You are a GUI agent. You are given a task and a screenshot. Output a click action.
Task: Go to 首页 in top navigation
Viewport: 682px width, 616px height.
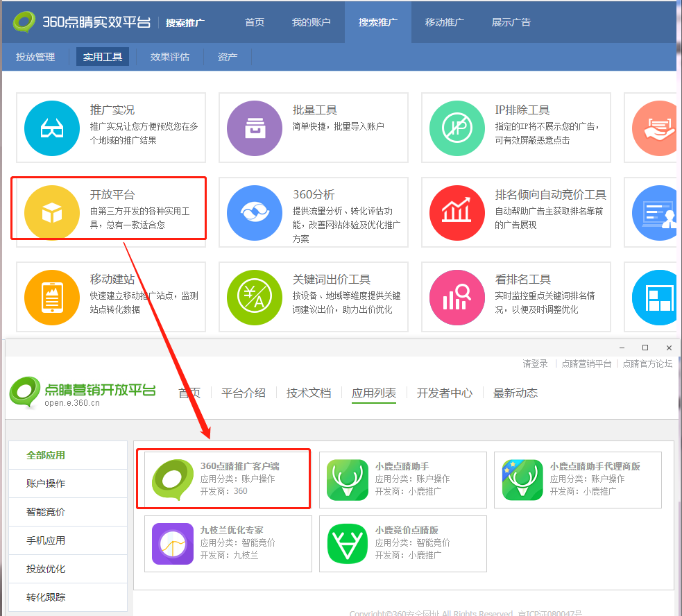255,22
